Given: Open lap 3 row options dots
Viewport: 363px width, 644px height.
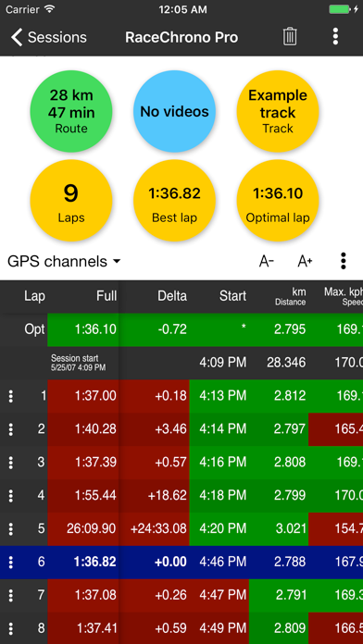Looking at the screenshot, I should click(11, 463).
